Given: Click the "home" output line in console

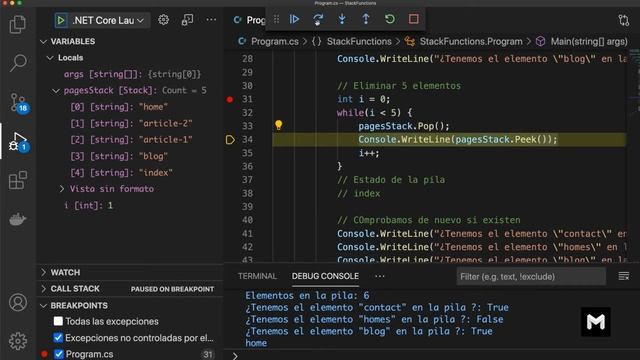Looking at the screenshot, I should pyautogui.click(x=256, y=343).
